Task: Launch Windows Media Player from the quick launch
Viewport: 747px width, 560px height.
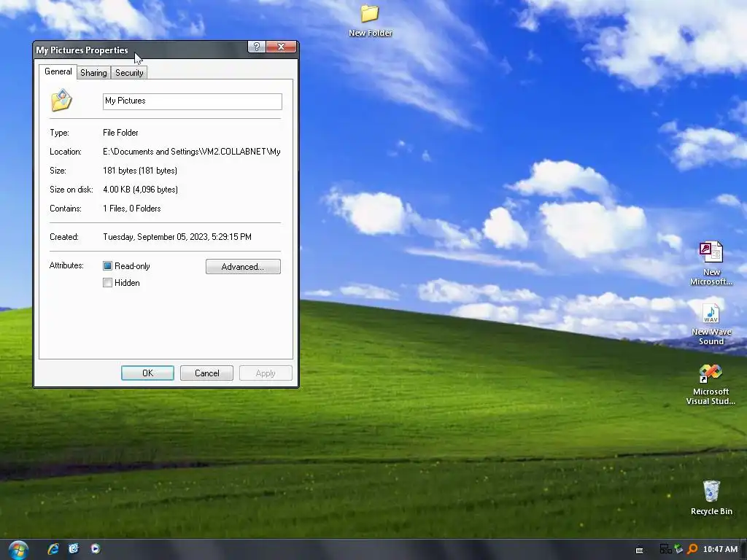Action: pos(96,548)
